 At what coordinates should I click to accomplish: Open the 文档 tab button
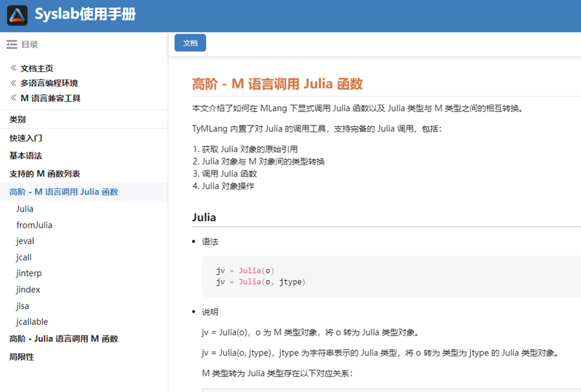[x=190, y=43]
